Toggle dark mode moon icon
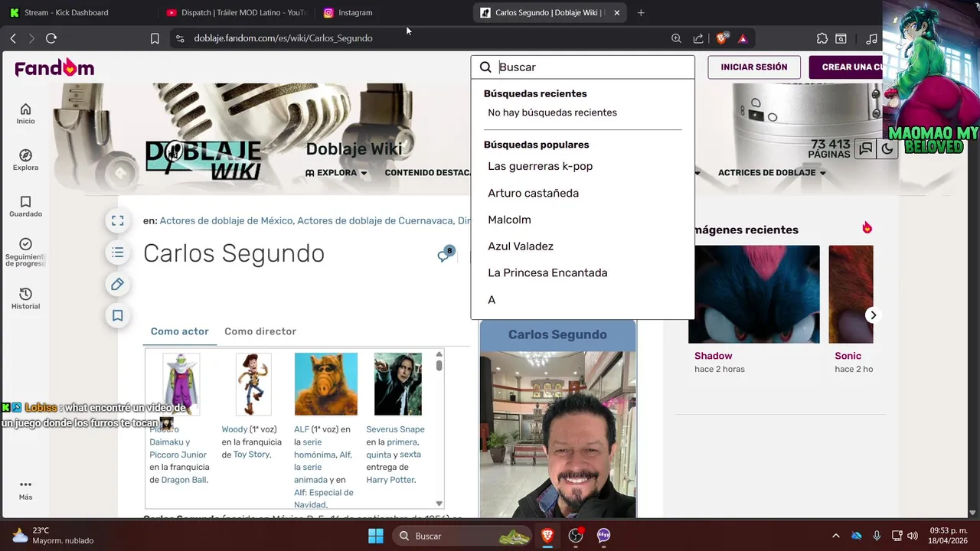 tap(887, 148)
